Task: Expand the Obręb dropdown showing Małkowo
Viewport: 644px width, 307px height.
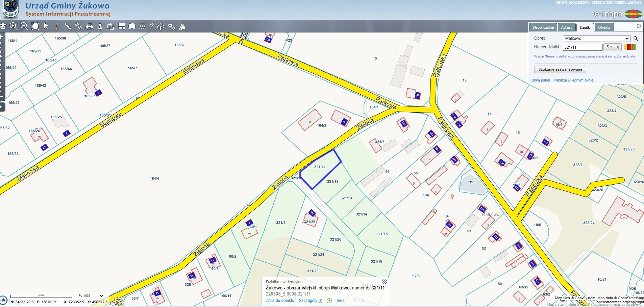Action: (596, 39)
